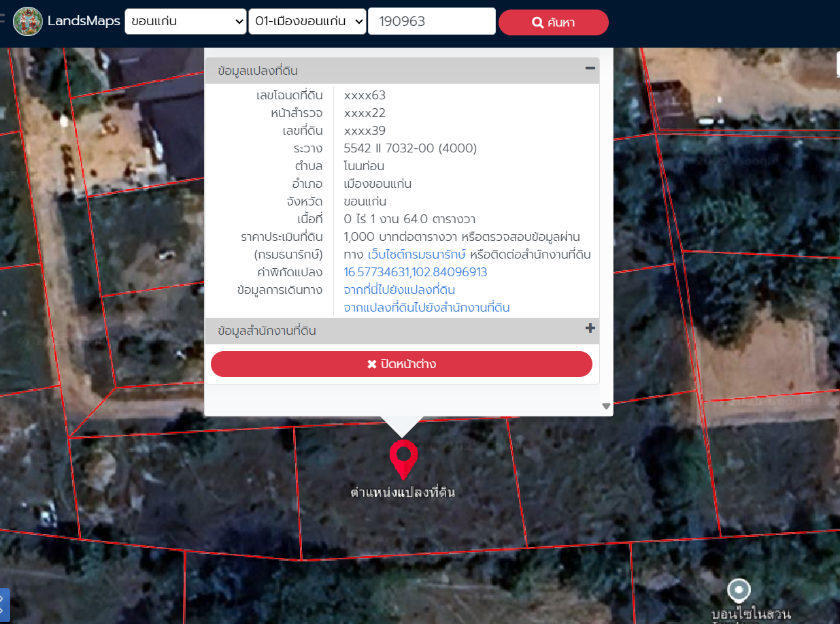Click the parcel coordinates link 16.57734631,102.84096913
The image size is (840, 624).
click(x=415, y=272)
